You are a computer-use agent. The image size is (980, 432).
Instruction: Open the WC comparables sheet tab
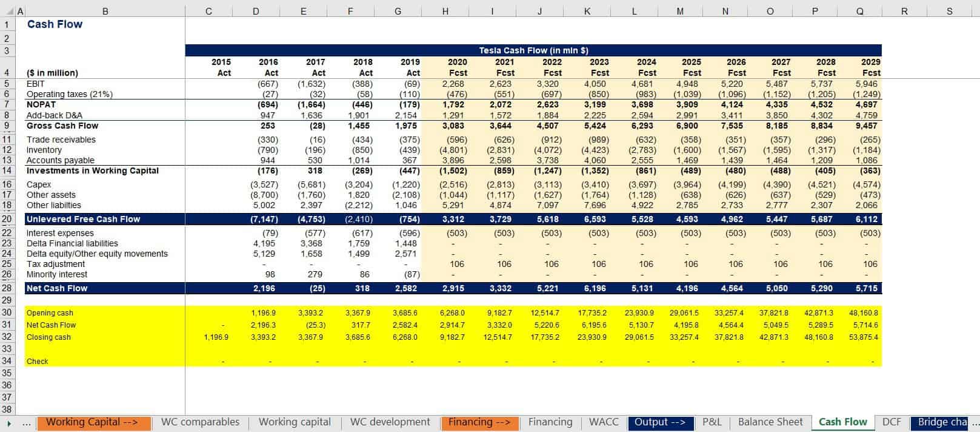(200, 422)
